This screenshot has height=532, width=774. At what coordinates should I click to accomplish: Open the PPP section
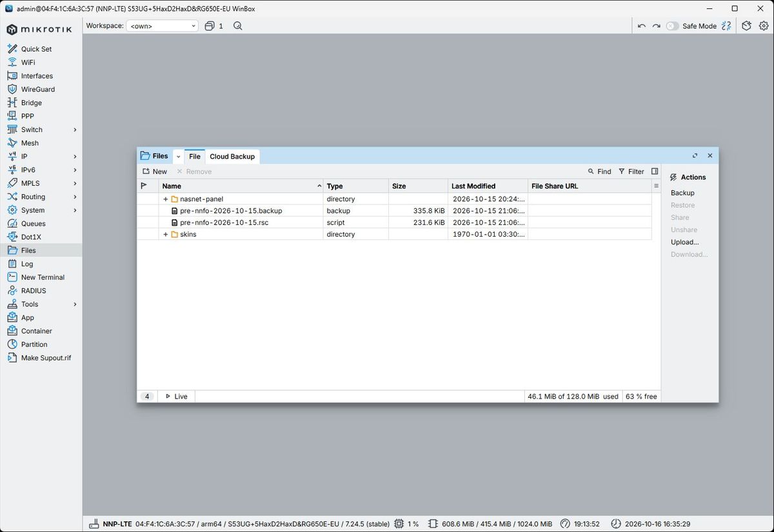click(27, 116)
